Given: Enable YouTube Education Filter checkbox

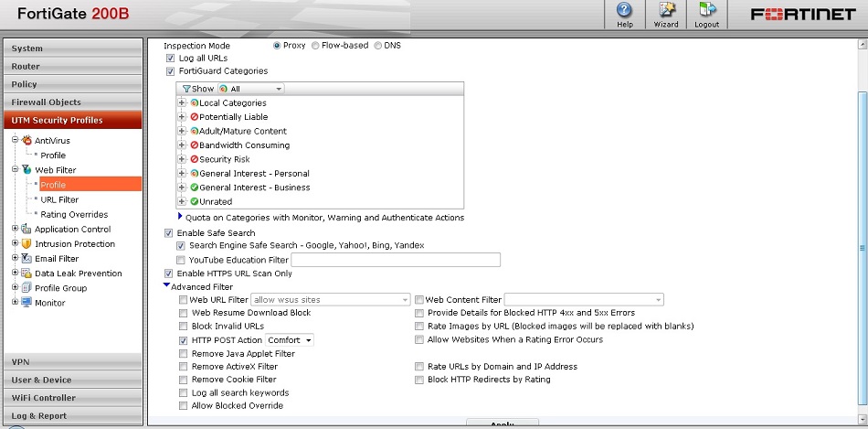Looking at the screenshot, I should pyautogui.click(x=181, y=260).
